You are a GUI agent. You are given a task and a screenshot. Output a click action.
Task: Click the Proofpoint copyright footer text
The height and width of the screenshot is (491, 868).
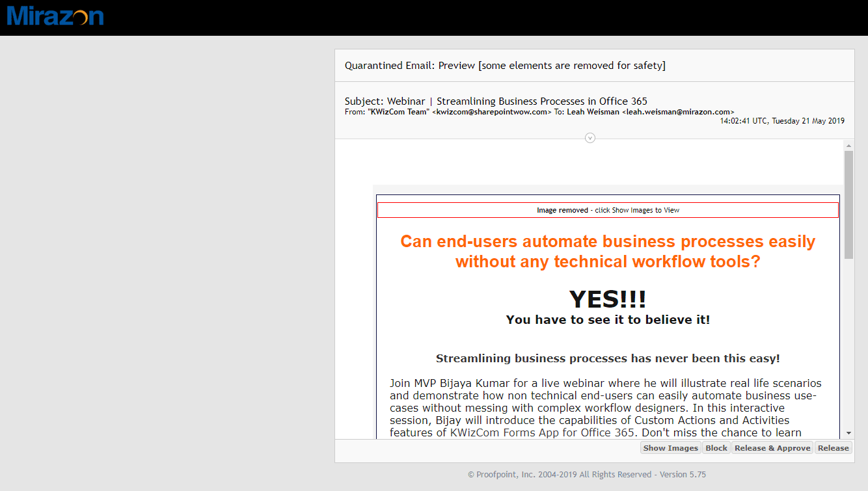click(587, 475)
